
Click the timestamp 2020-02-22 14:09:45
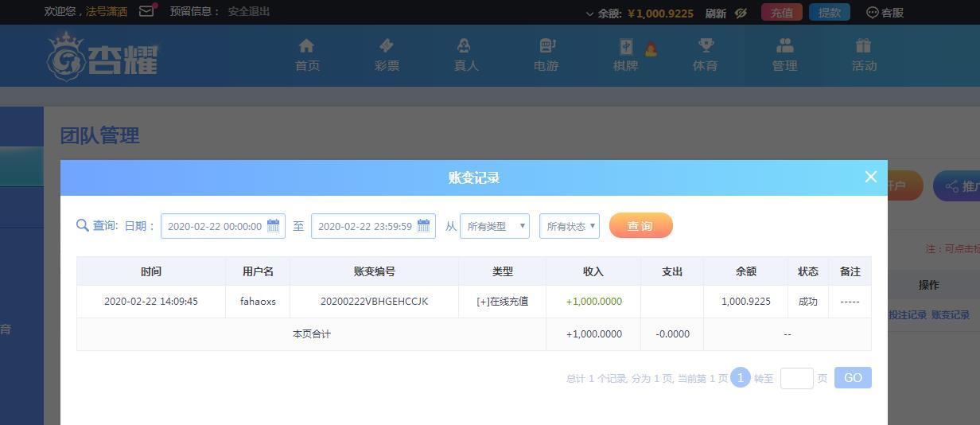click(x=151, y=302)
